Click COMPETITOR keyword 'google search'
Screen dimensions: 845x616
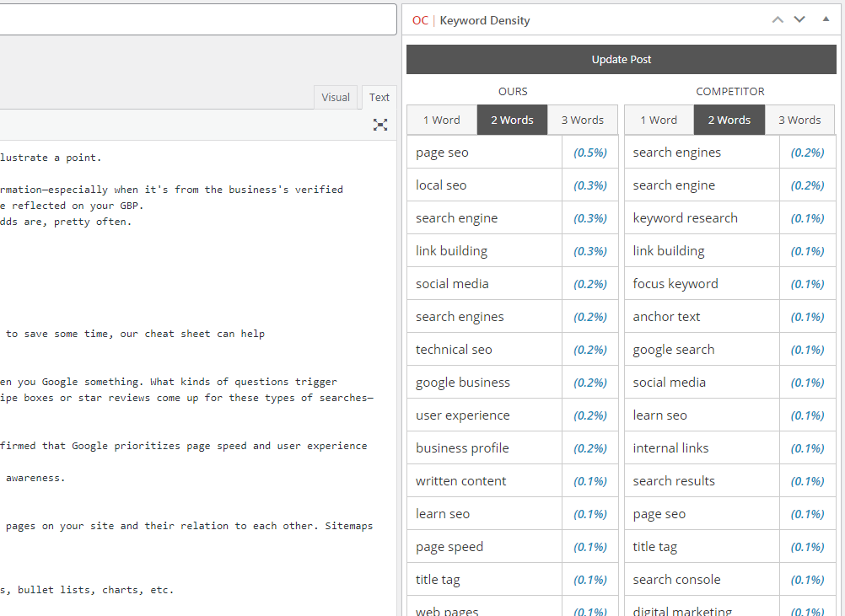[x=673, y=350]
